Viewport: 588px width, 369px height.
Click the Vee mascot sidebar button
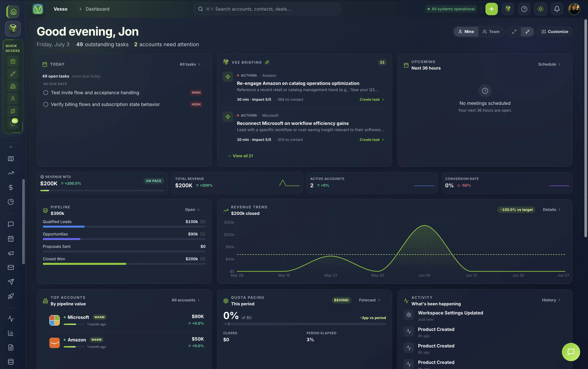13,29
